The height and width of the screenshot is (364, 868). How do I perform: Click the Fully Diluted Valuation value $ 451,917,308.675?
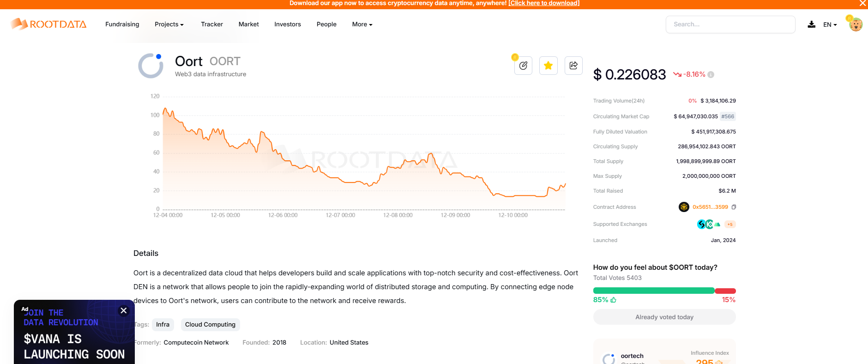point(713,132)
